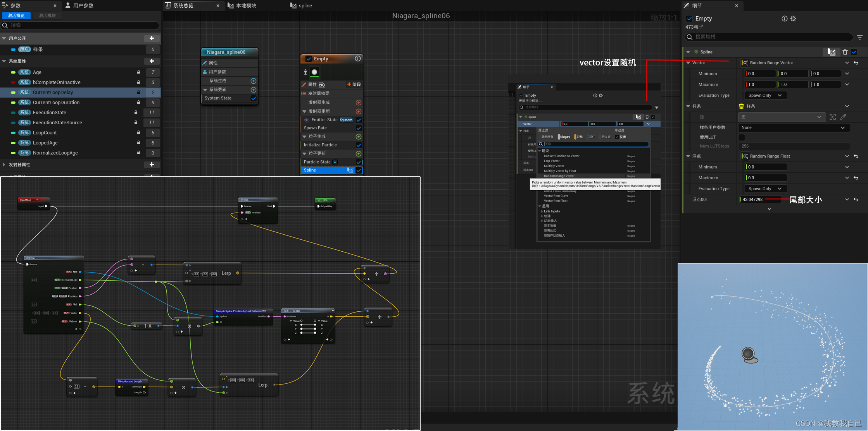This screenshot has height=431, width=868.
Task: Add a module to particle update stage
Action: click(359, 154)
